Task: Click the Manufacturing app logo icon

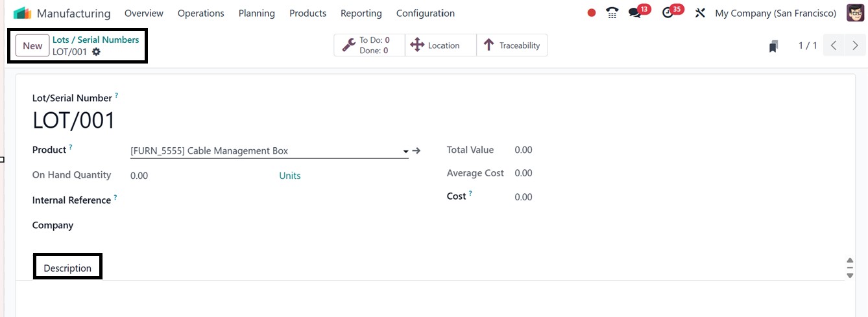Action: tap(22, 13)
